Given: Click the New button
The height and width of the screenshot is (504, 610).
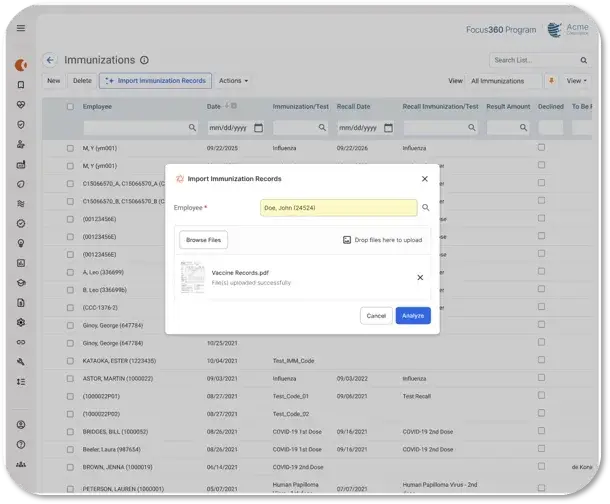Looking at the screenshot, I should tap(54, 80).
